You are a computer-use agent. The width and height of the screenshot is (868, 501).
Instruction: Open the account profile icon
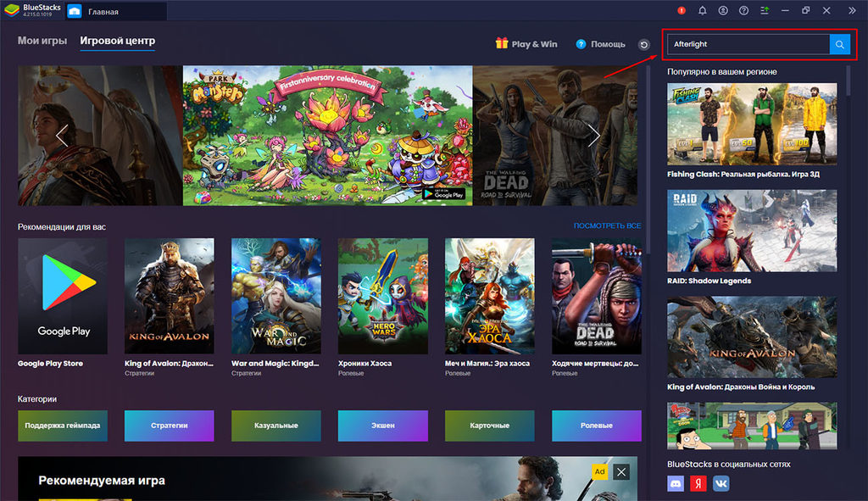(x=723, y=10)
